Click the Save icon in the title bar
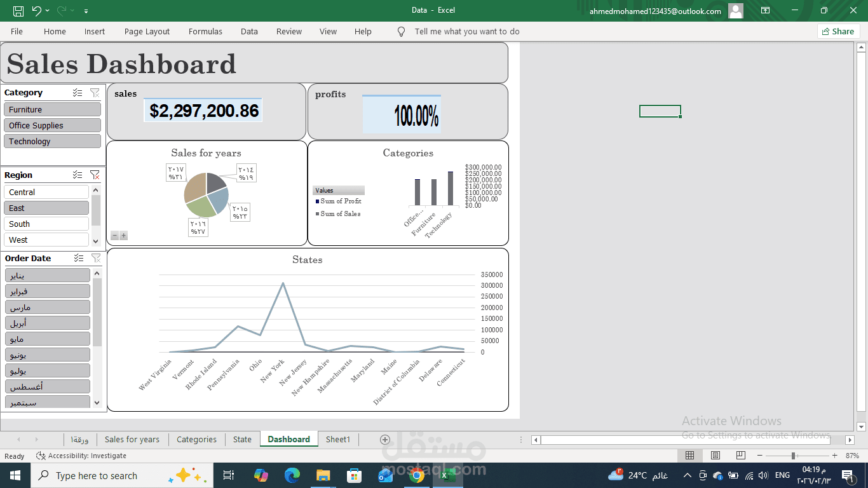Viewport: 868px width, 488px height. click(18, 11)
